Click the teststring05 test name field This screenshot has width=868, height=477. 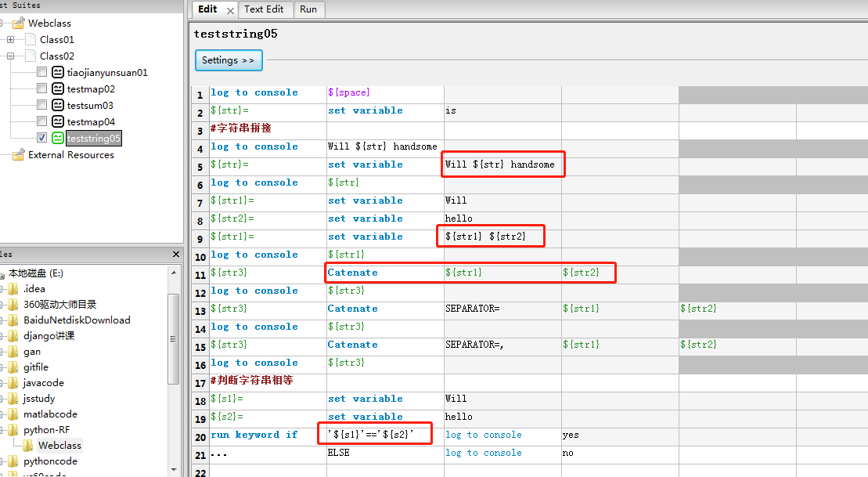coord(236,34)
